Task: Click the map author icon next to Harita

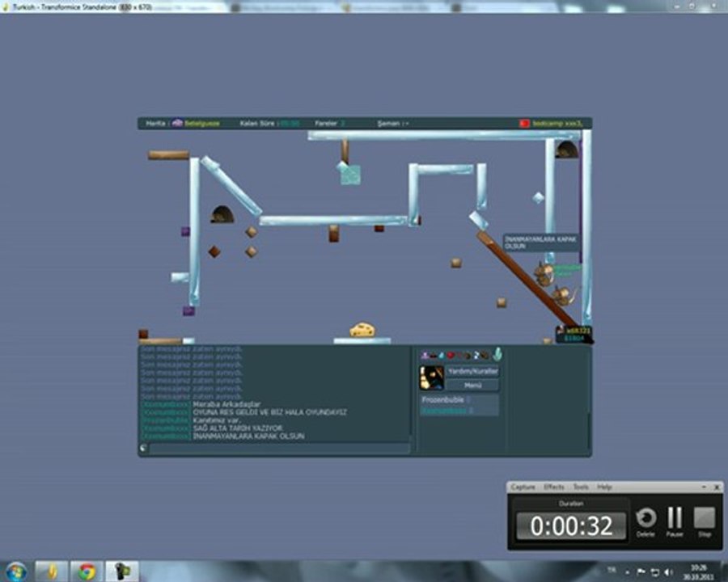Action: tap(177, 124)
